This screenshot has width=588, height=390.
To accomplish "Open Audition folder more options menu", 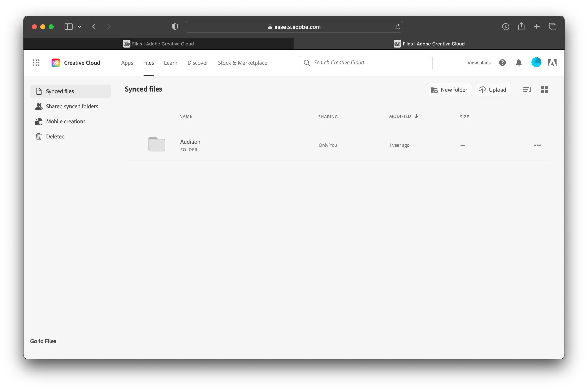I will 537,145.
